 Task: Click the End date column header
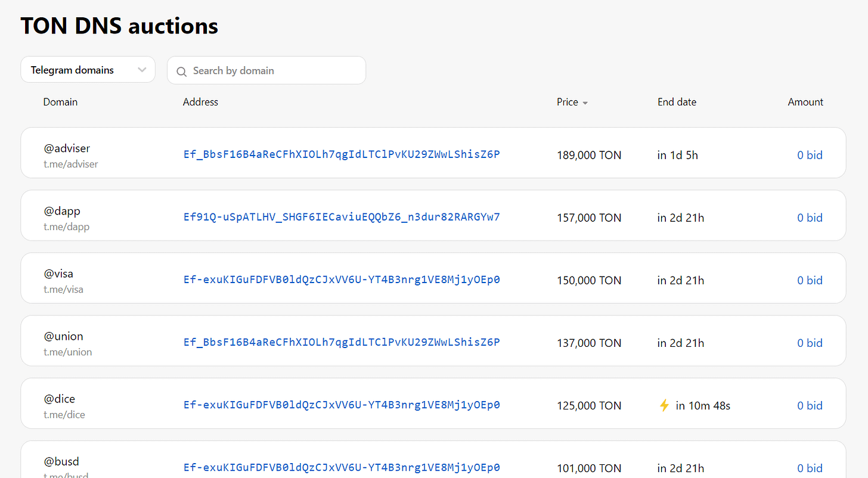(x=677, y=102)
